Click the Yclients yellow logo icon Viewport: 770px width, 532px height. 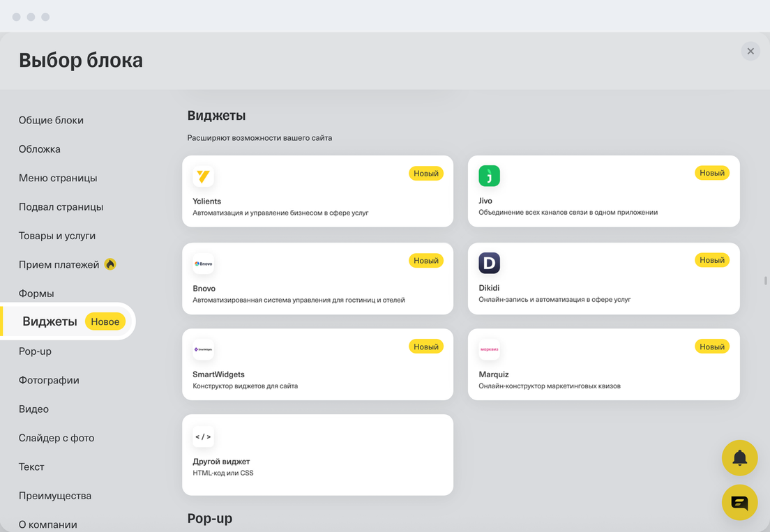(203, 176)
